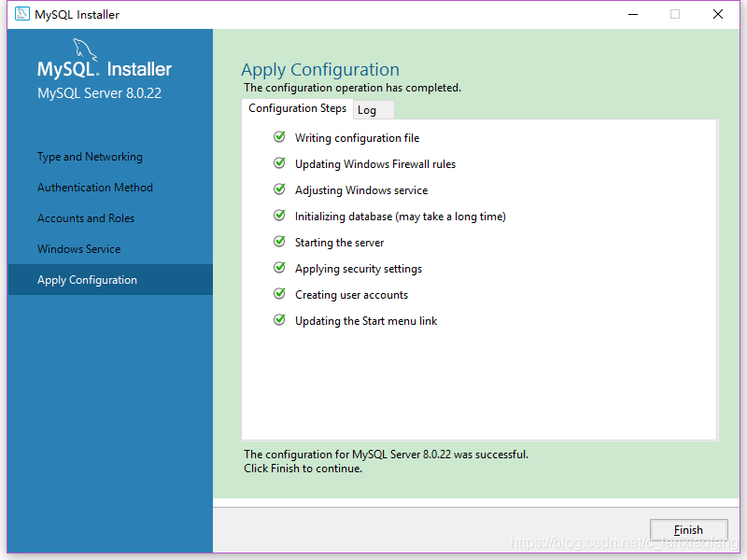747x560 pixels.
Task: Click the check icon next to Adjusting Windows service
Action: (x=279, y=189)
